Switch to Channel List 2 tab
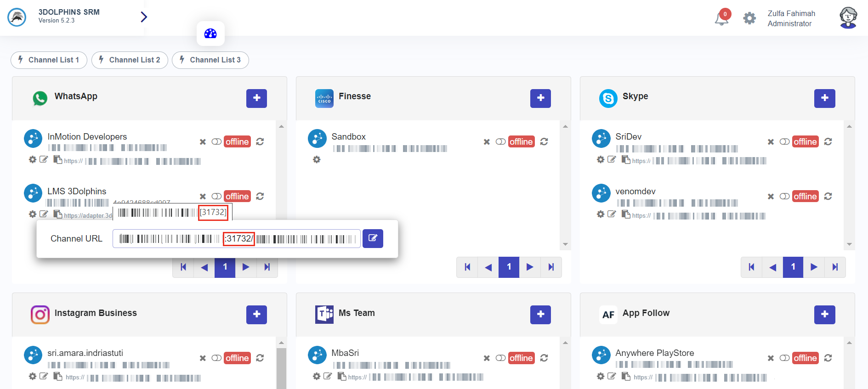This screenshot has height=389, width=868. (x=130, y=60)
